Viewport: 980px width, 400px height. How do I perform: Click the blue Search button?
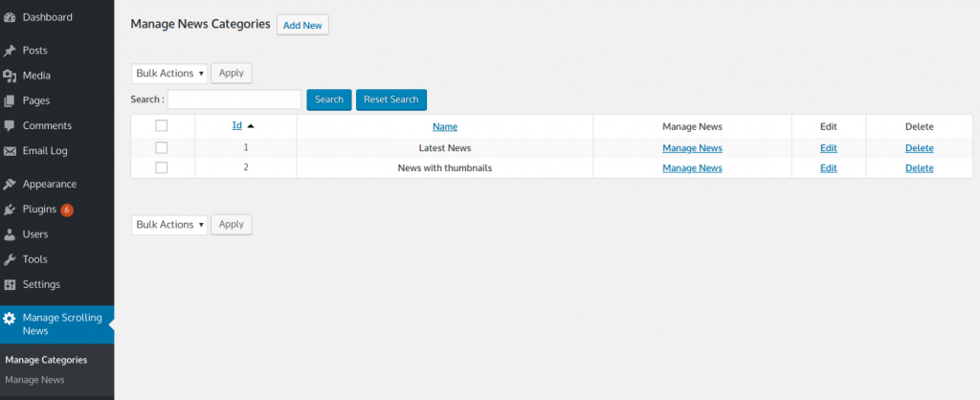tap(329, 100)
